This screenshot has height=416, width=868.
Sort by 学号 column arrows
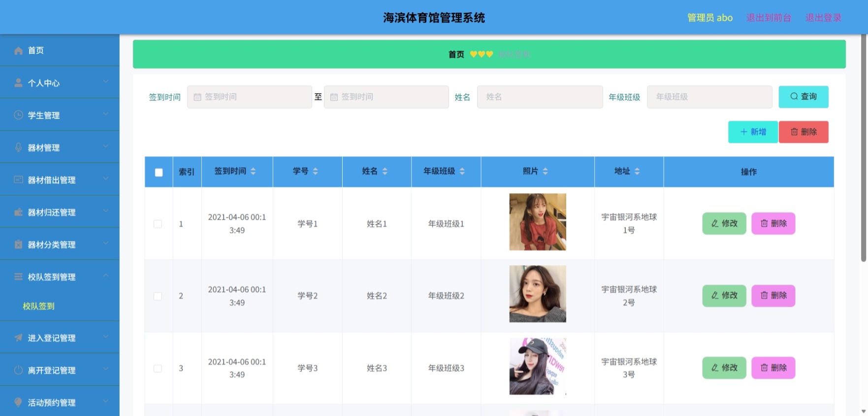[x=315, y=172]
